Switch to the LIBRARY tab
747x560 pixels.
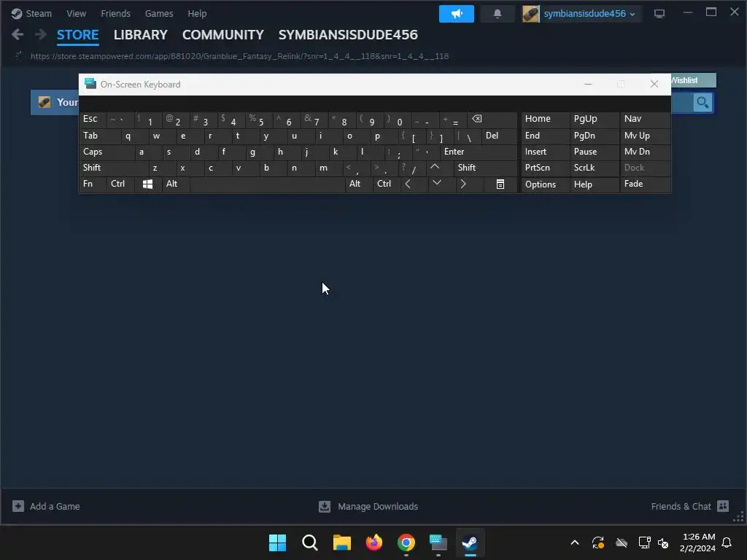pos(141,35)
